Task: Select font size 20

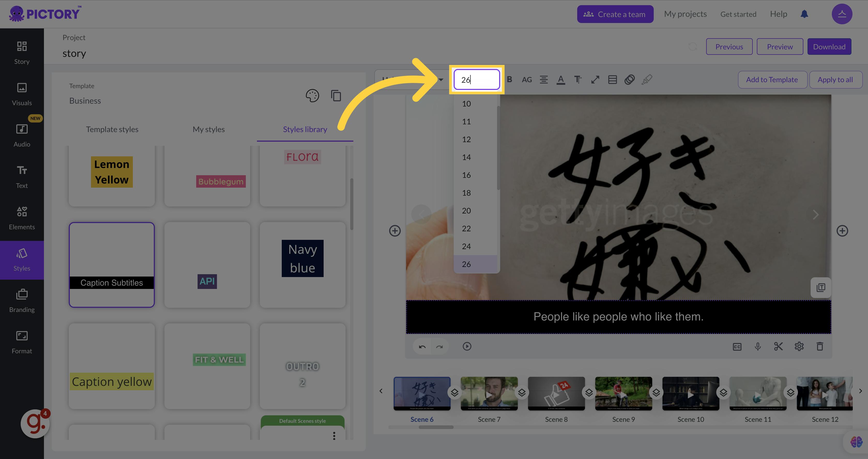Action: pyautogui.click(x=475, y=211)
